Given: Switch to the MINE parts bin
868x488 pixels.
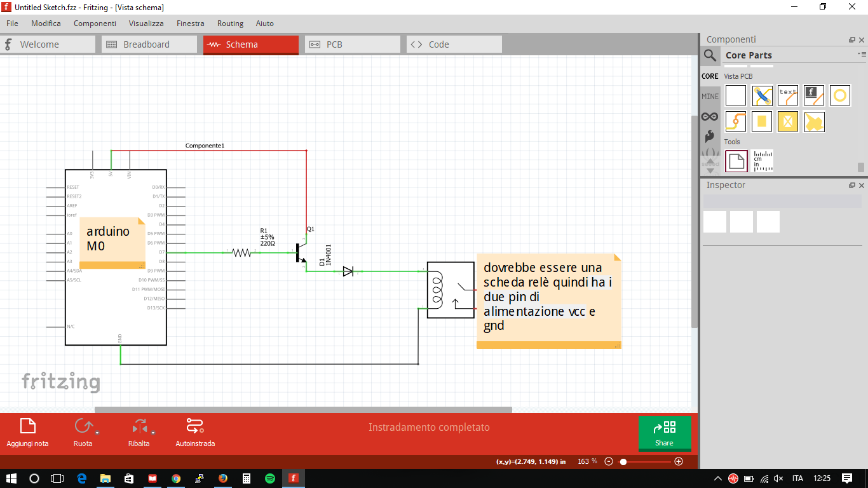Looking at the screenshot, I should tap(710, 97).
